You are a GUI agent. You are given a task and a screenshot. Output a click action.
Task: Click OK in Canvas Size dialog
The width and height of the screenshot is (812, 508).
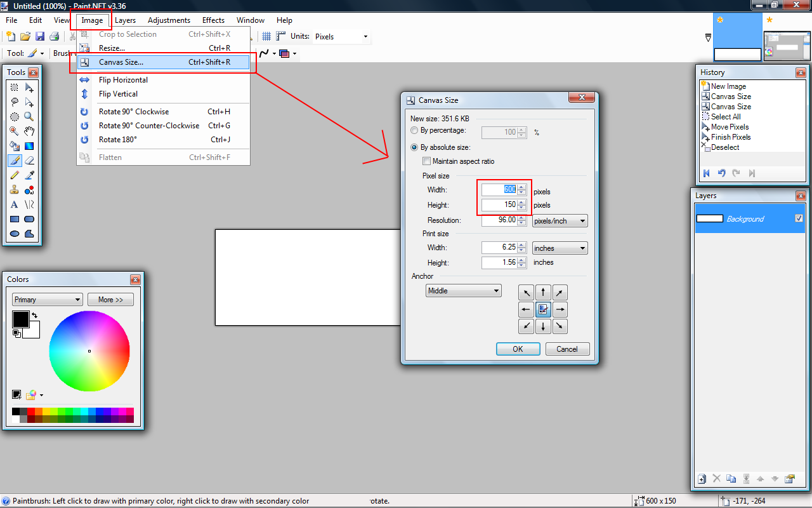[518, 349]
